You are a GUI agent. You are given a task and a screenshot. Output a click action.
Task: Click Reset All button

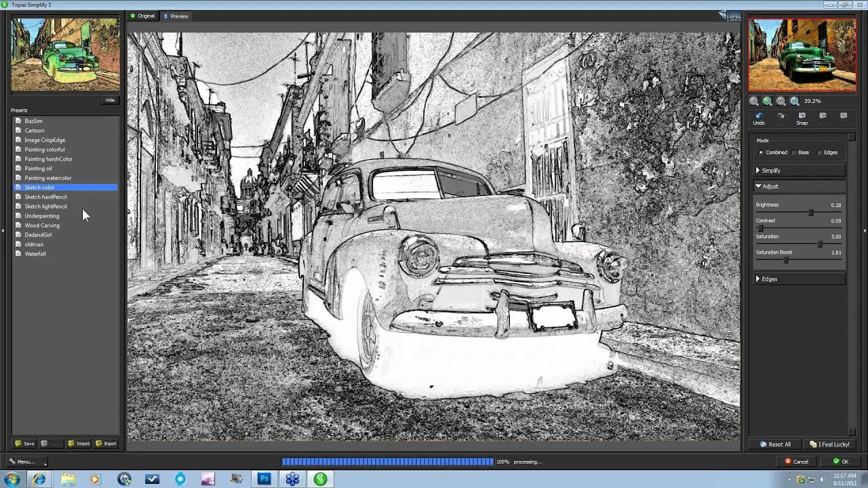click(775, 445)
